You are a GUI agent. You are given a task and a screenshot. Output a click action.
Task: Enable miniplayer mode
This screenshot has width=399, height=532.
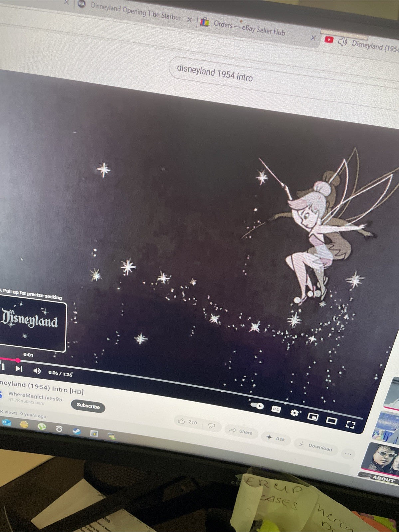[x=312, y=416]
